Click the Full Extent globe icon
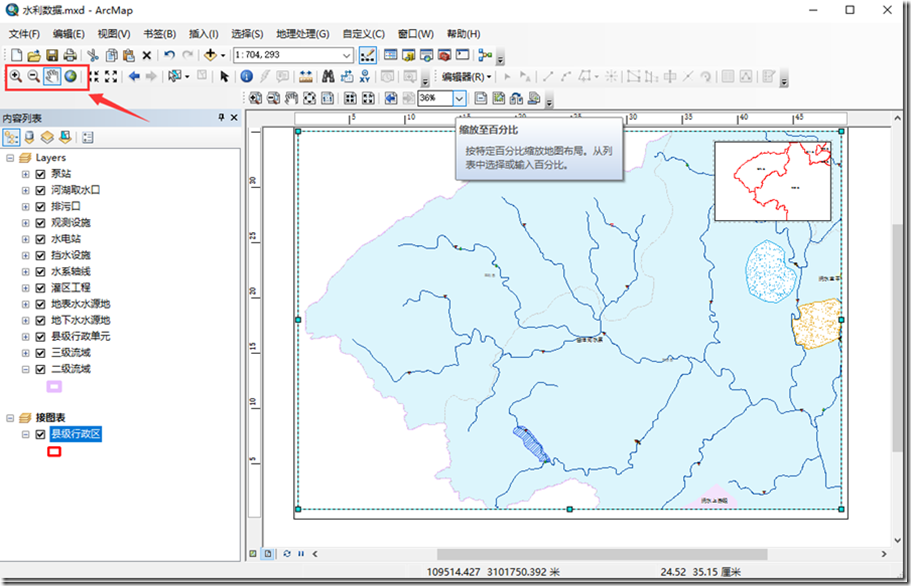The width and height of the screenshot is (911, 586). [70, 76]
